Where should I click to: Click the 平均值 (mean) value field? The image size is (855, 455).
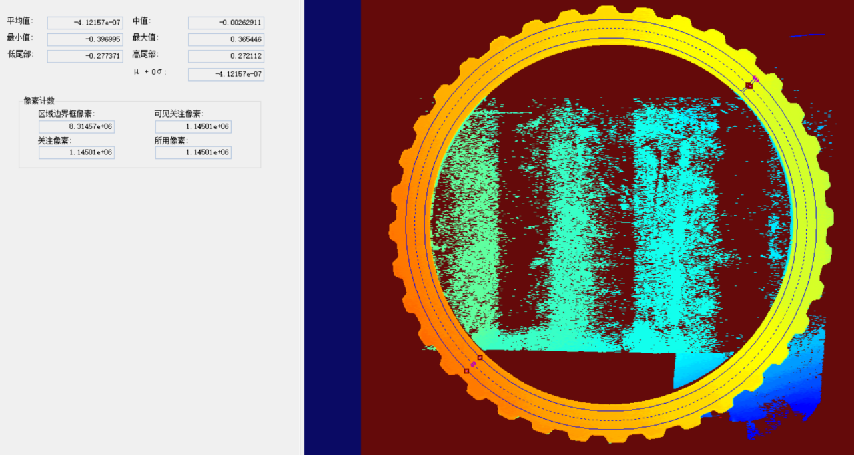[85, 22]
